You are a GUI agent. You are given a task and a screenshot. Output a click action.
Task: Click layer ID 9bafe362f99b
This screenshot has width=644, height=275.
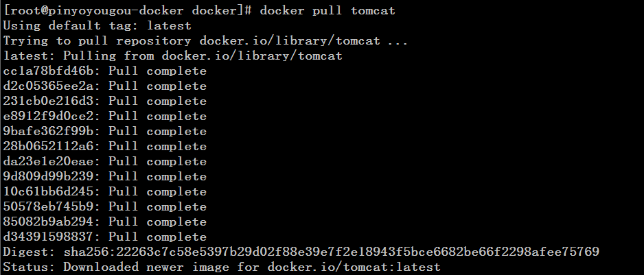click(49, 132)
